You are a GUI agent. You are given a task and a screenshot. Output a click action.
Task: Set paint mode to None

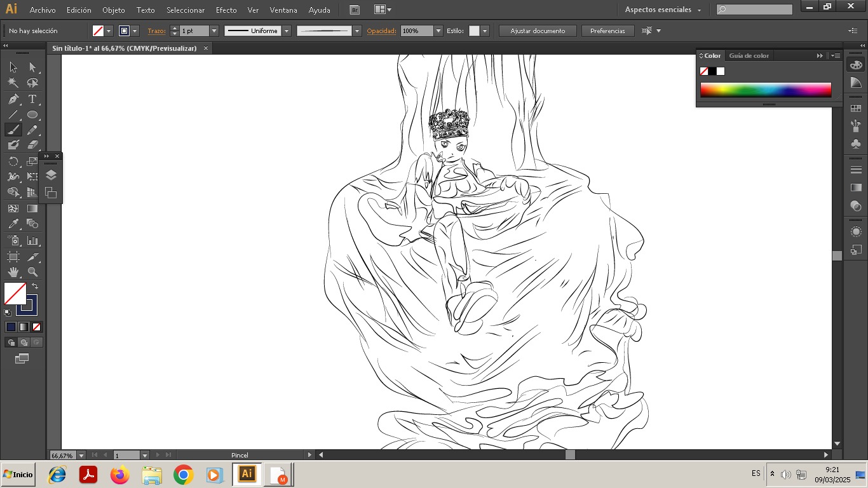coord(36,327)
